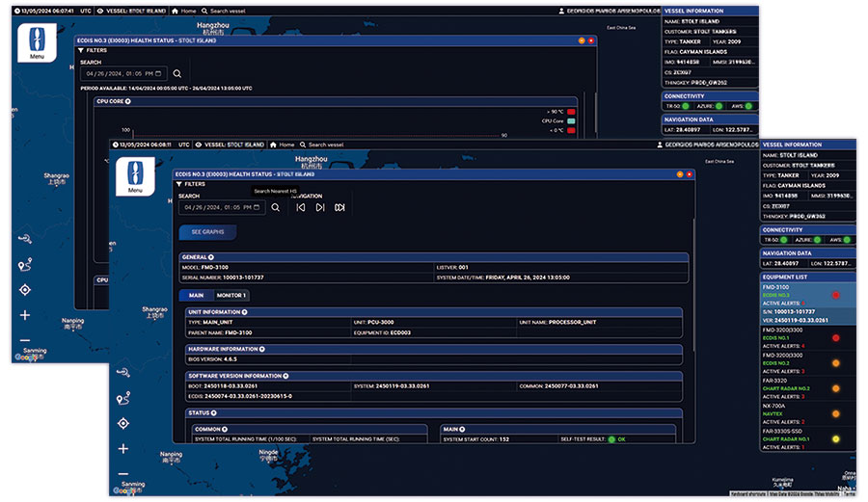
Task: Go to next health status record
Action: pyautogui.click(x=320, y=208)
